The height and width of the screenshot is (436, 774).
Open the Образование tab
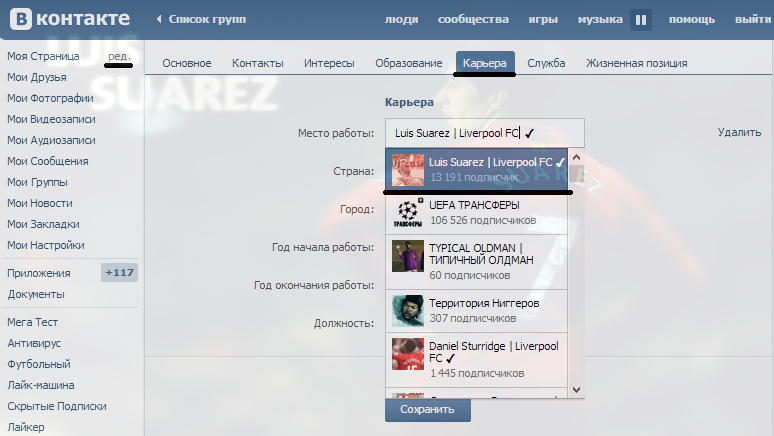[x=409, y=63]
